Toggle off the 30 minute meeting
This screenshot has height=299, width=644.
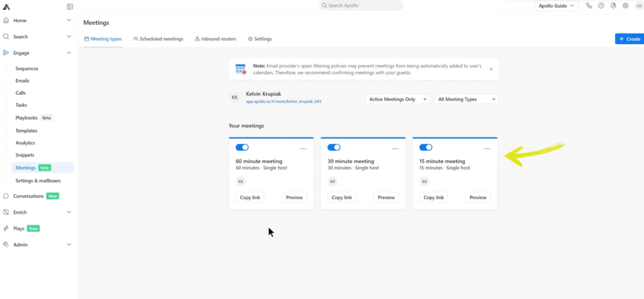pos(334,147)
